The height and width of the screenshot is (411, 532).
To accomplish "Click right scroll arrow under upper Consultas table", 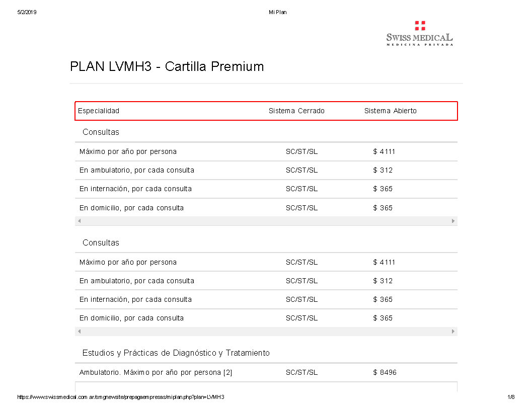I will (453, 221).
